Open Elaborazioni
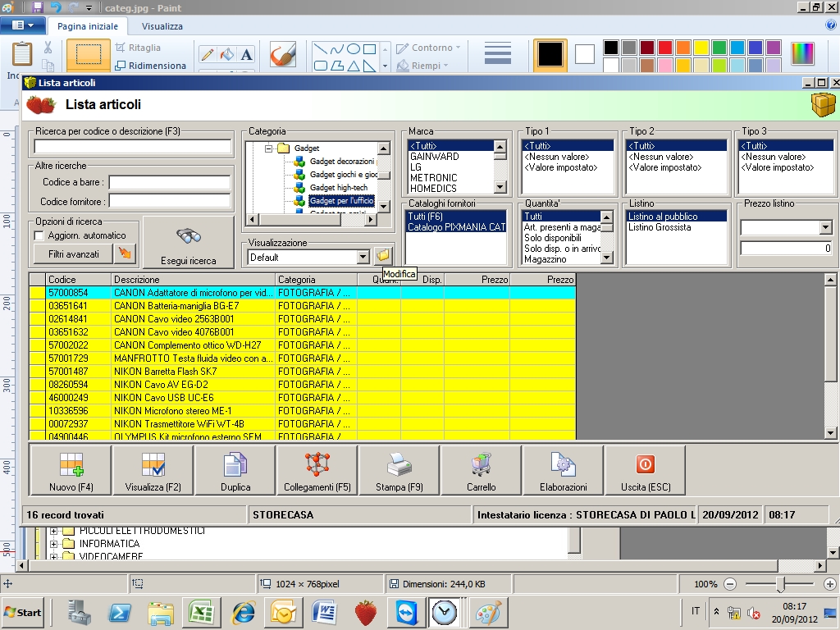840x630 pixels. click(x=563, y=470)
